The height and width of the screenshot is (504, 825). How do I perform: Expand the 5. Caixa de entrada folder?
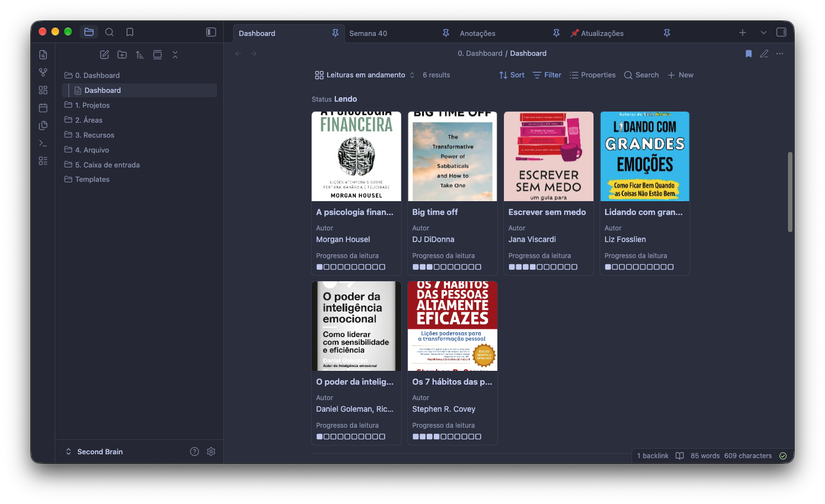tap(138, 165)
